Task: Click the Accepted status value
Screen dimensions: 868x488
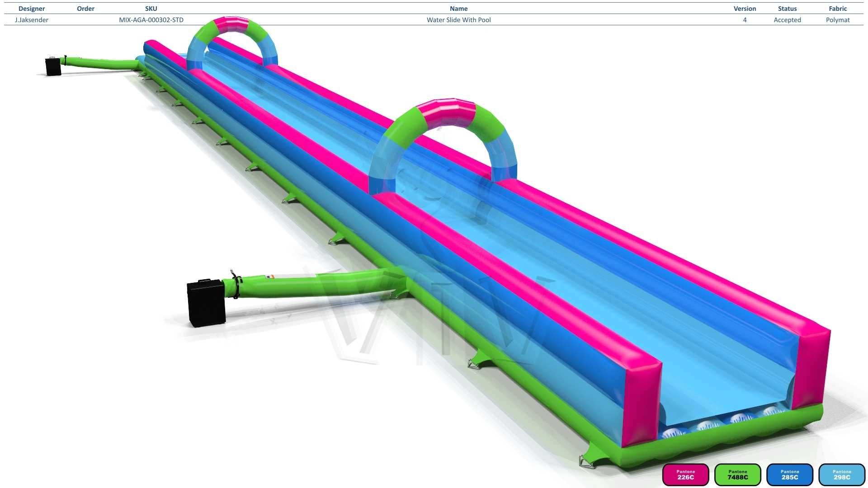Action: [x=787, y=20]
